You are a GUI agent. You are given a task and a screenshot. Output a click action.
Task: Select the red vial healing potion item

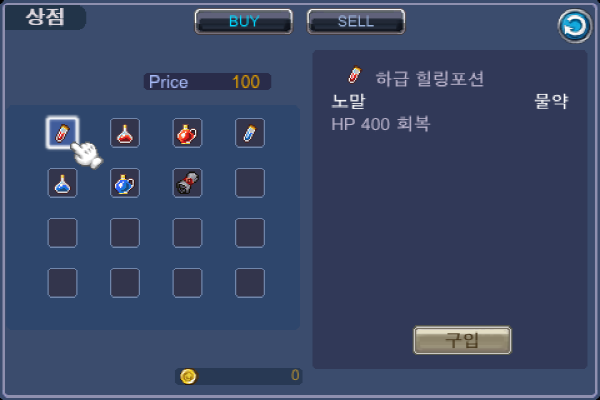pos(62,133)
